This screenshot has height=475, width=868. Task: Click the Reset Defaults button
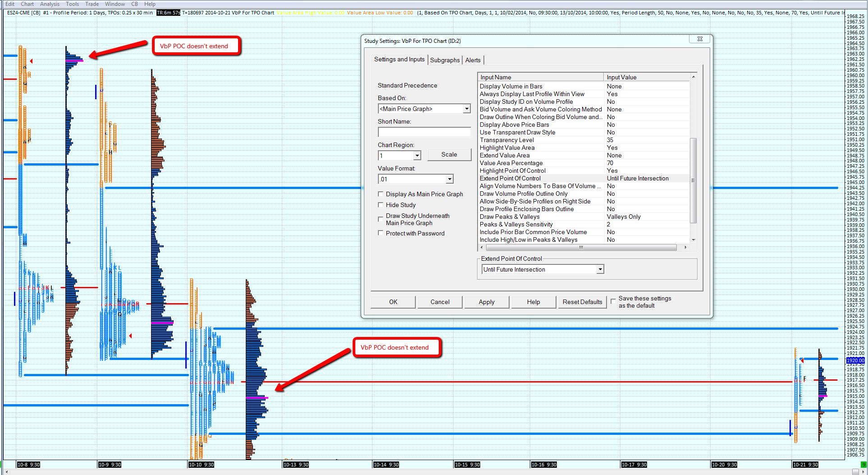click(x=582, y=302)
